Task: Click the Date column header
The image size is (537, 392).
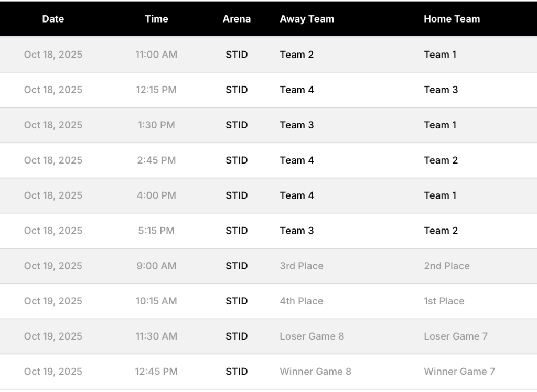Action: [53, 19]
